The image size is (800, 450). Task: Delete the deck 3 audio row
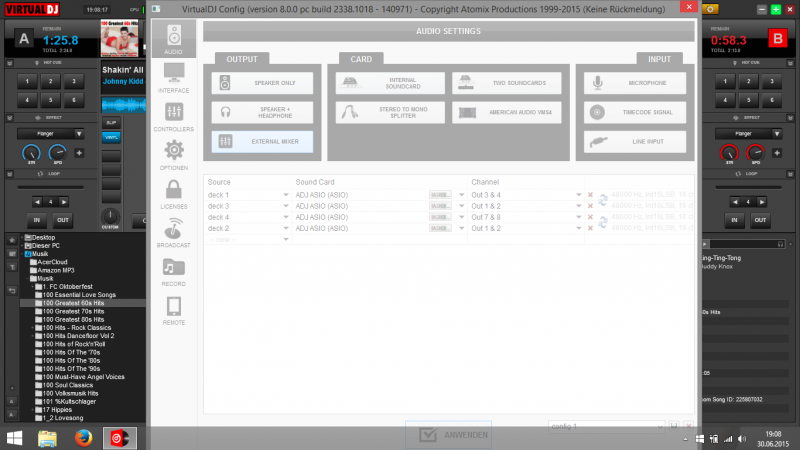pos(590,206)
